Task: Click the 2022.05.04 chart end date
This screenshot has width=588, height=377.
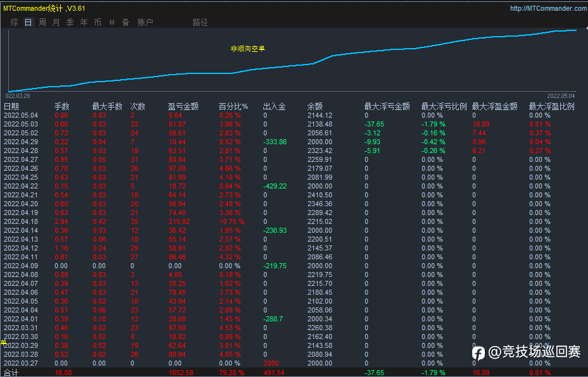Action: click(x=561, y=96)
